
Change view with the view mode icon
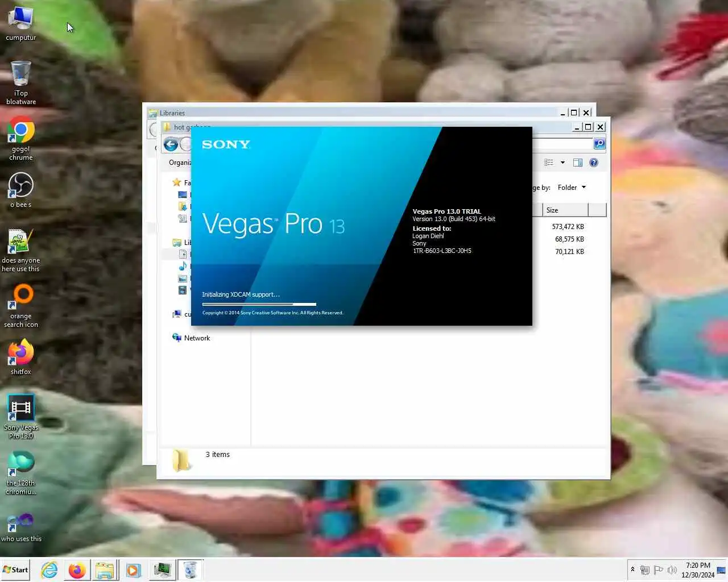(x=549, y=163)
